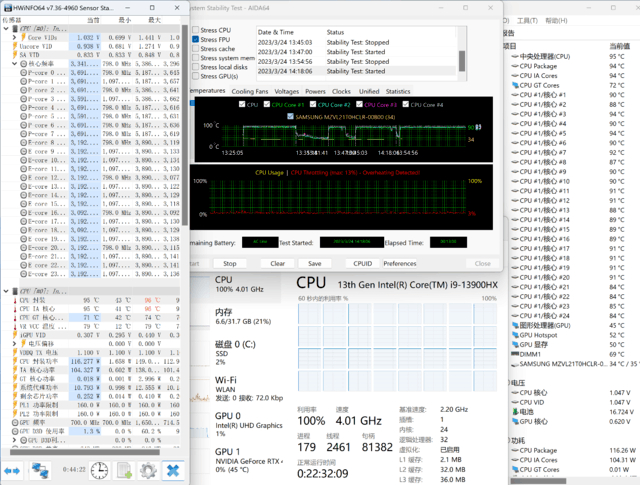Screen dimensions: 640x485
Task: Expand the Core VIDs sensor row
Action: (15, 37)
